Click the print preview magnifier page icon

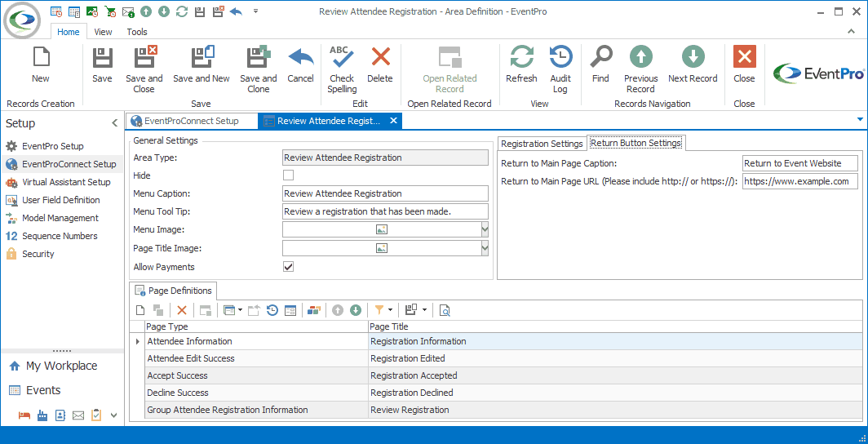445,311
